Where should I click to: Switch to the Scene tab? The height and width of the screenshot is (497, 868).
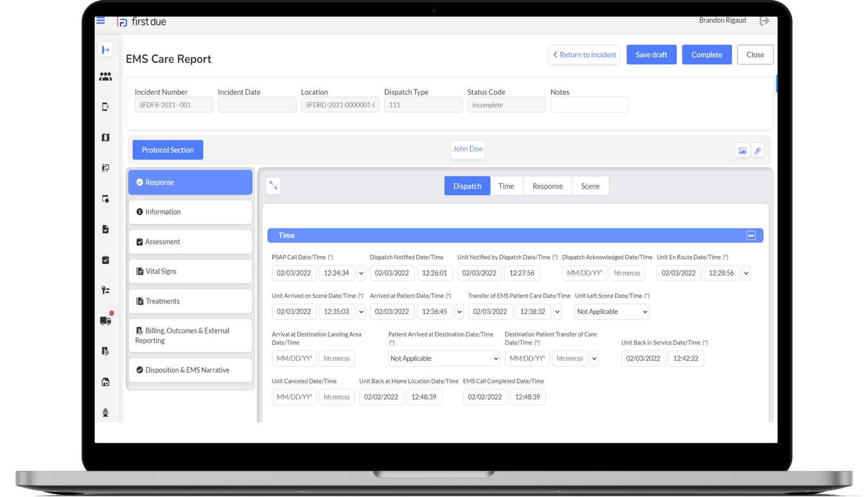590,186
